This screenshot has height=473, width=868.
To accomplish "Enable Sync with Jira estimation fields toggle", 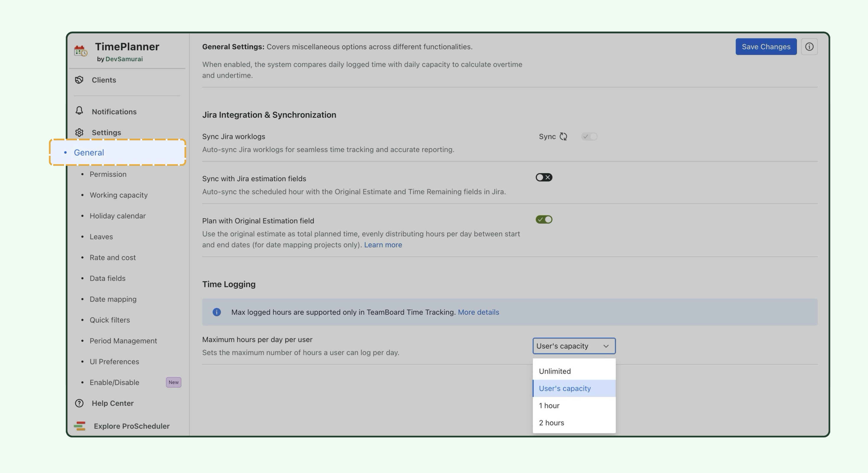I will 544,177.
